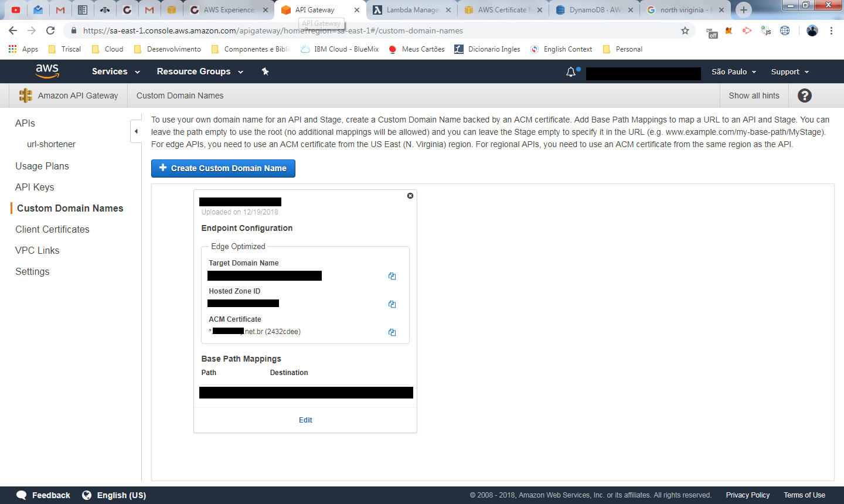
Task: Click the AWS logo home icon
Action: point(47,71)
